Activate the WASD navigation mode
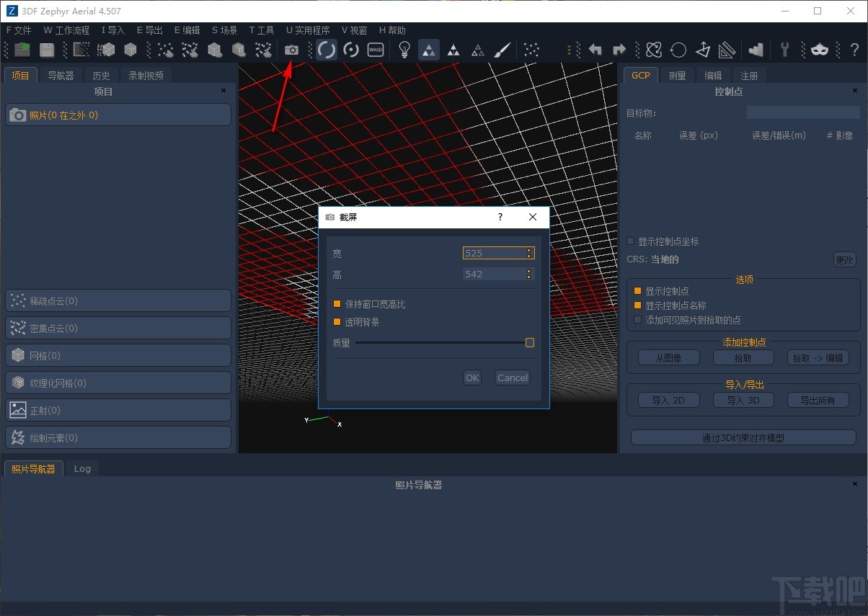This screenshot has height=616, width=868. [375, 50]
